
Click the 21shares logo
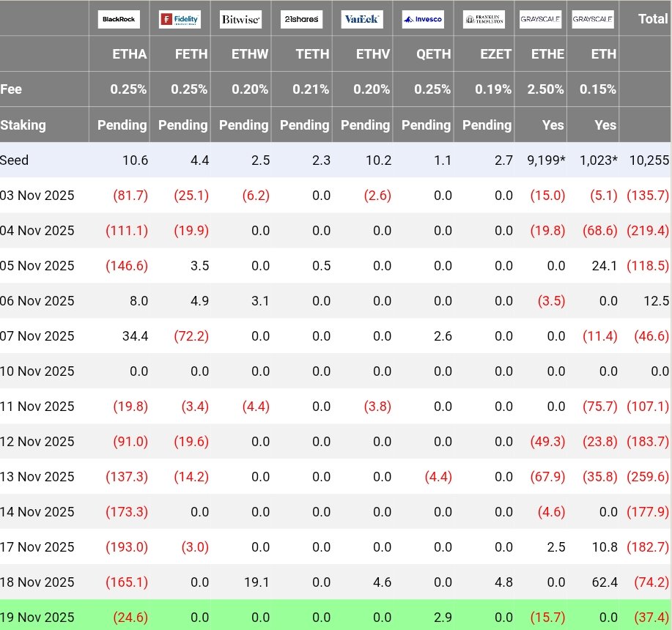point(301,19)
